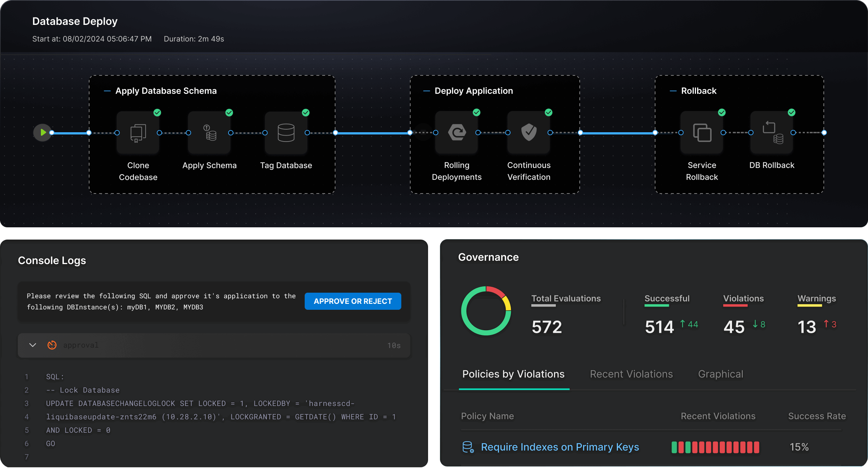Click the Warnings metric label
This screenshot has height=468, width=868.
coord(817,299)
